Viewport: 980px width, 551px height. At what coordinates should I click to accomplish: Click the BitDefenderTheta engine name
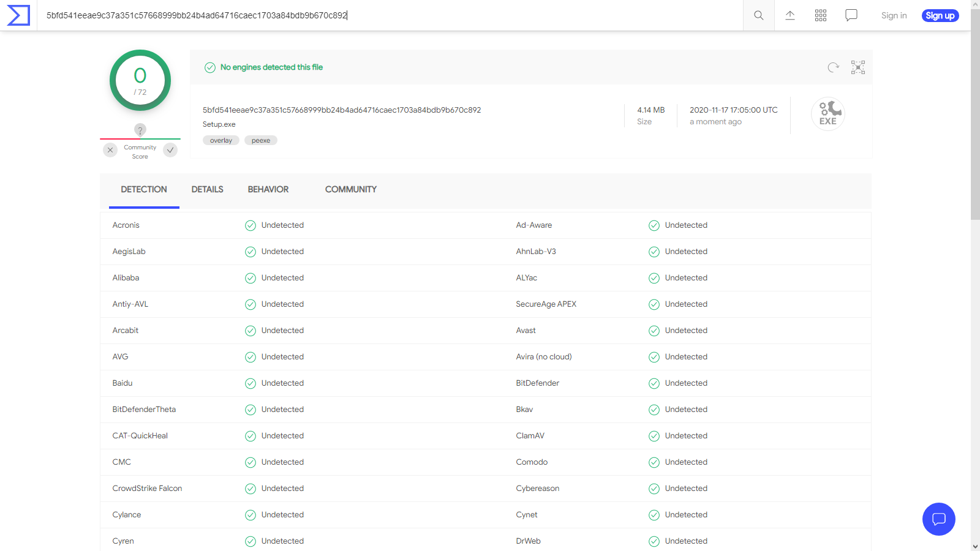(x=144, y=410)
